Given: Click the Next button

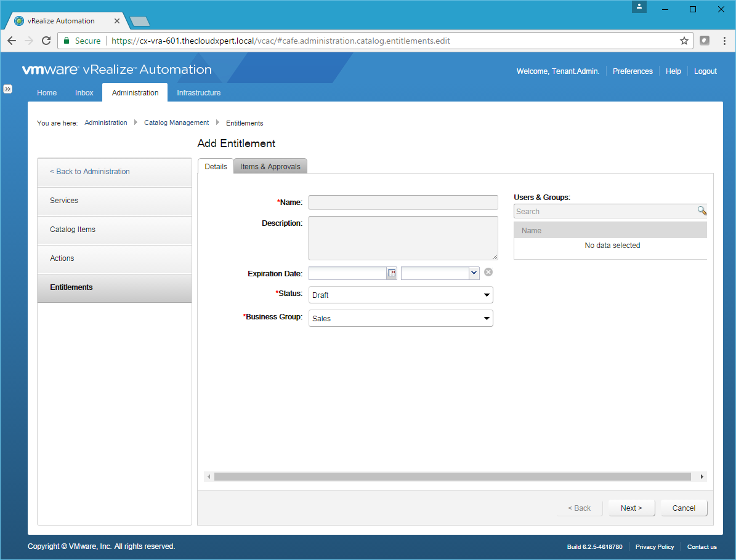Looking at the screenshot, I should (631, 508).
